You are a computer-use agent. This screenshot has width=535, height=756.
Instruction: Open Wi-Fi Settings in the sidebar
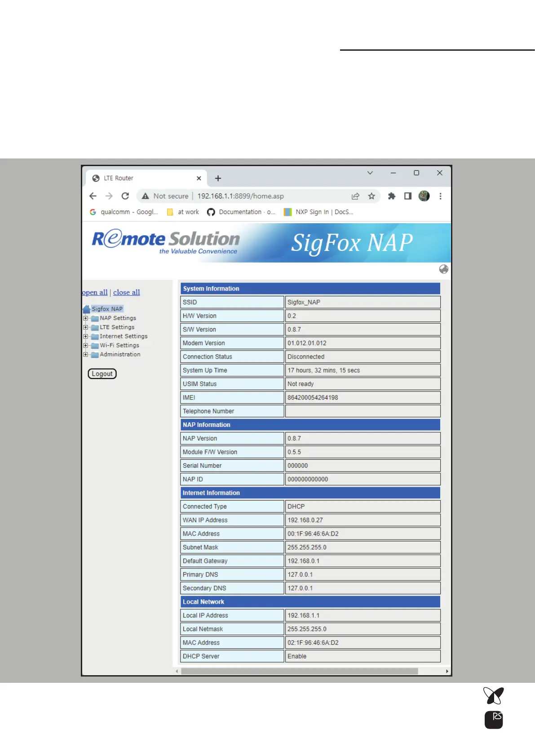tap(119, 345)
